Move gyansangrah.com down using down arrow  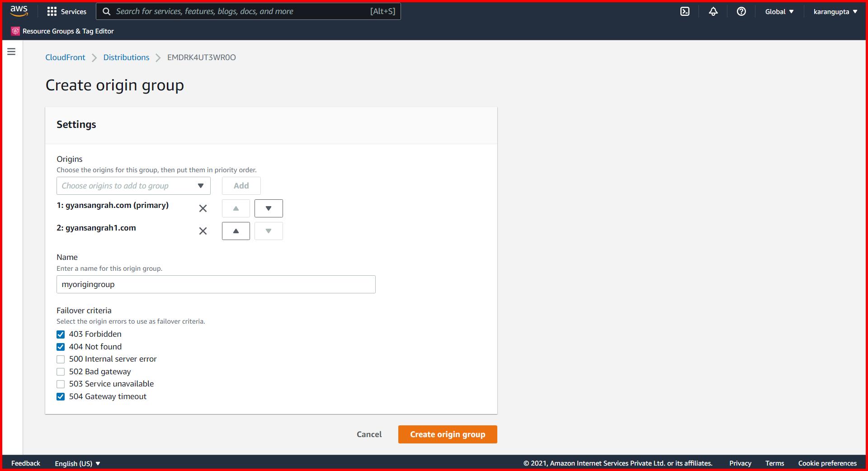pyautogui.click(x=269, y=208)
